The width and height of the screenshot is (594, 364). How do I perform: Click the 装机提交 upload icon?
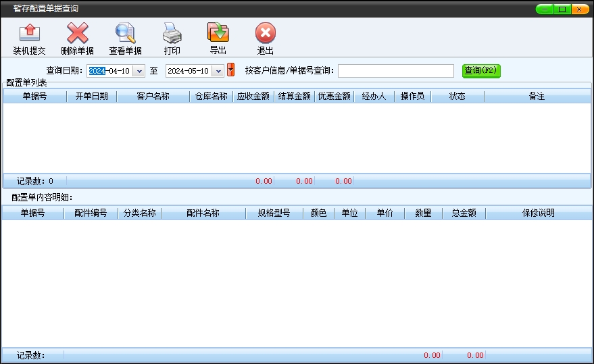29,34
